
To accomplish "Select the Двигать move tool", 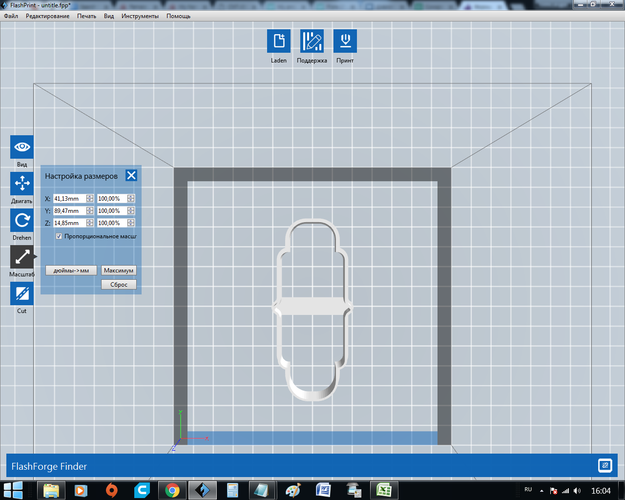I will tap(22, 184).
